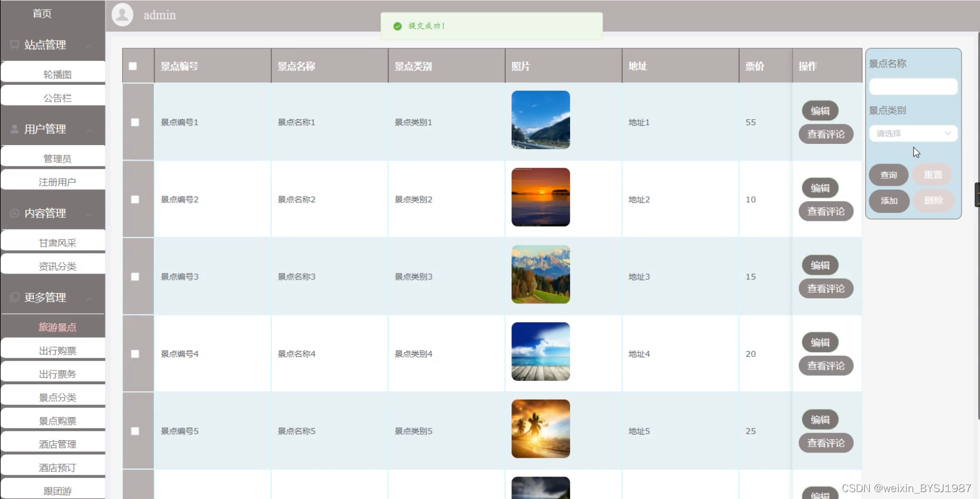Click the success checkmark icon in notification
This screenshot has height=499, width=980.
397,26
